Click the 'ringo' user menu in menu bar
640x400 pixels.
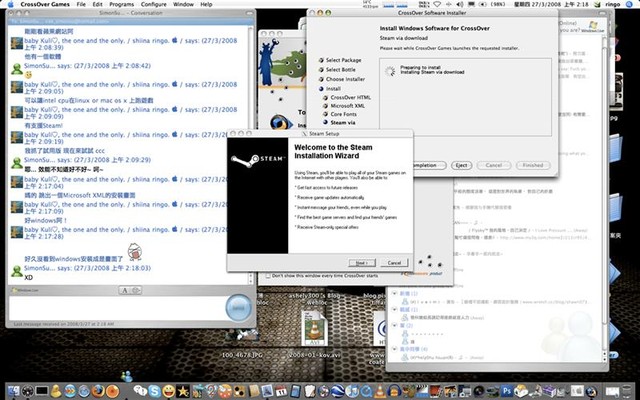[613, 4]
